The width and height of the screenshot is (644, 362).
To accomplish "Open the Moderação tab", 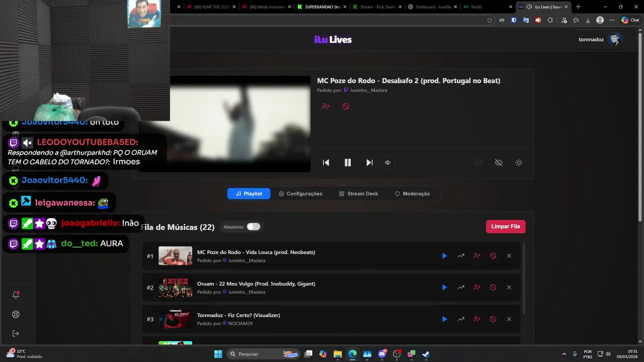I will tap(412, 194).
